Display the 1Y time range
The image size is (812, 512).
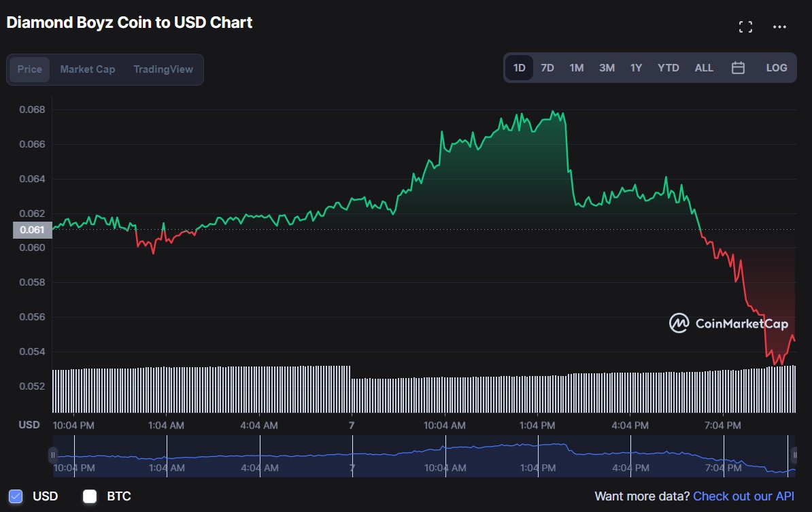click(636, 68)
